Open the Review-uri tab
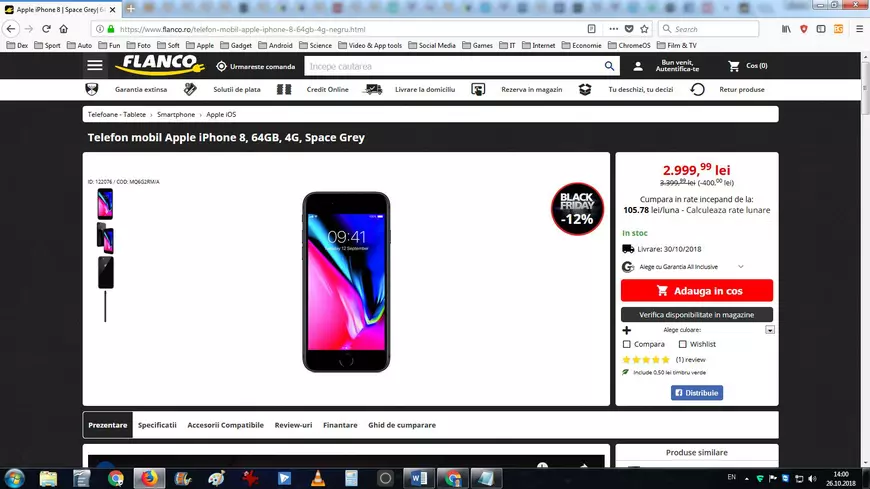 pos(293,425)
